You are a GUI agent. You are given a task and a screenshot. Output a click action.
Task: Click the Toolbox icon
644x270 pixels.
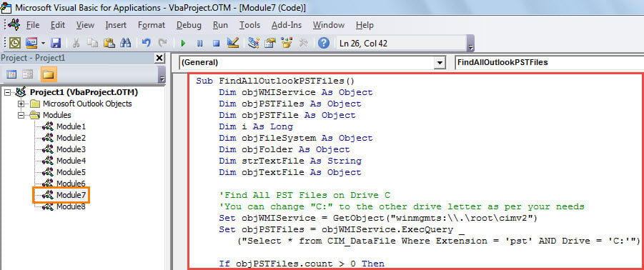[x=303, y=43]
